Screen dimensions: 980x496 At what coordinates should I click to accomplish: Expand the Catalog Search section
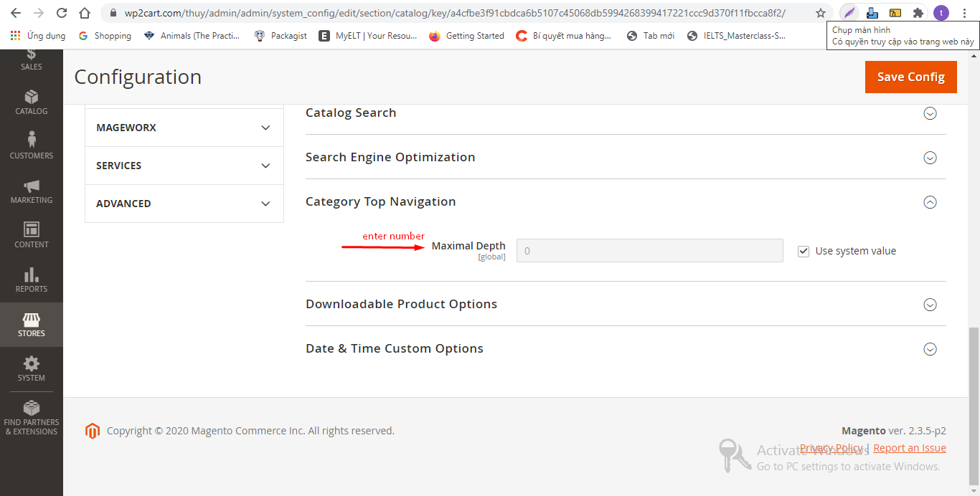[x=930, y=113]
